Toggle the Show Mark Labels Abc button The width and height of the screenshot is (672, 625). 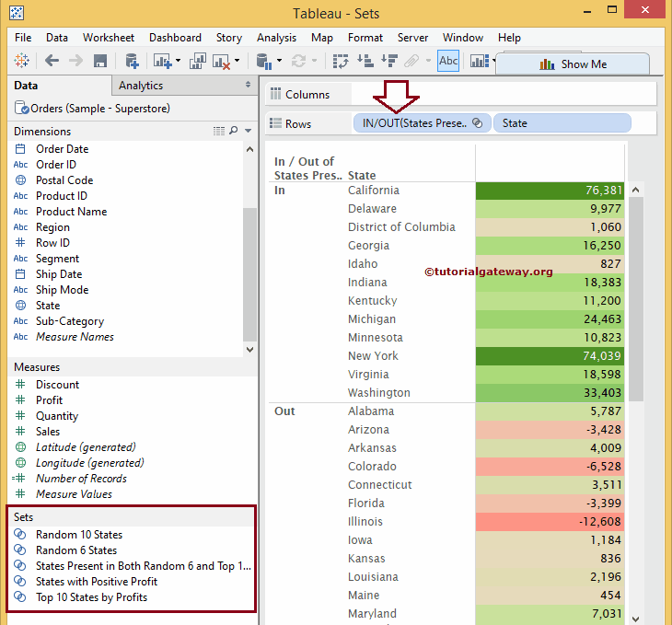click(448, 61)
